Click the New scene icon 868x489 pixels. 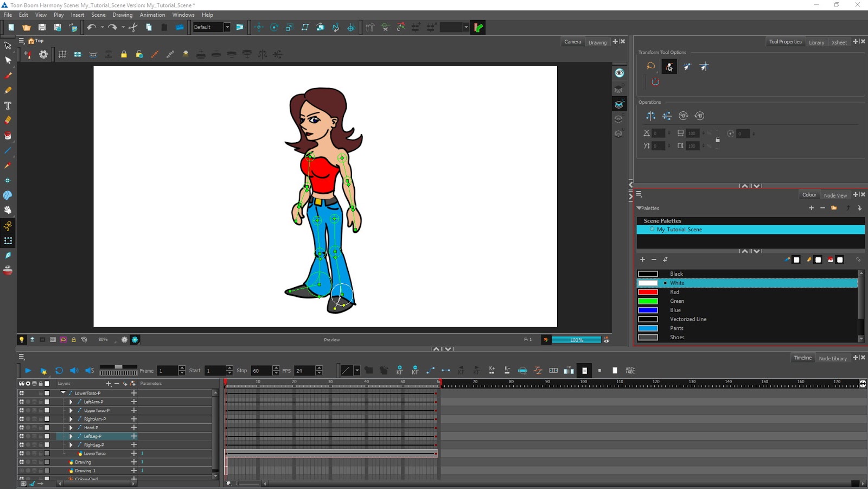[x=11, y=27]
